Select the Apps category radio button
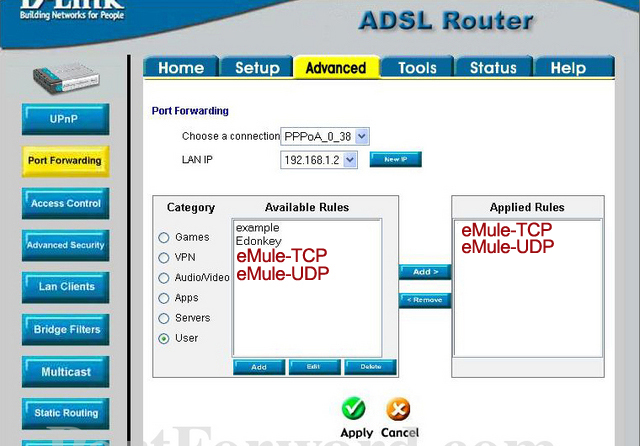The height and width of the screenshot is (446, 640). (x=164, y=298)
